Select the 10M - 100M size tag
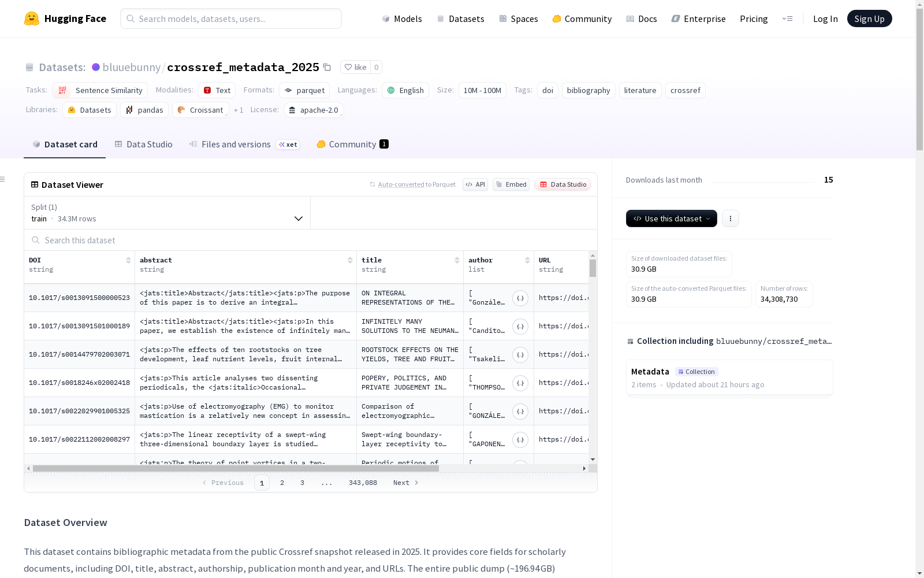Image resolution: width=924 pixels, height=578 pixels. (482, 90)
